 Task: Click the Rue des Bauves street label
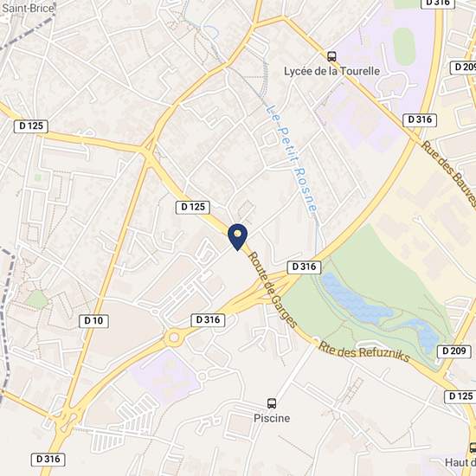[448, 174]
